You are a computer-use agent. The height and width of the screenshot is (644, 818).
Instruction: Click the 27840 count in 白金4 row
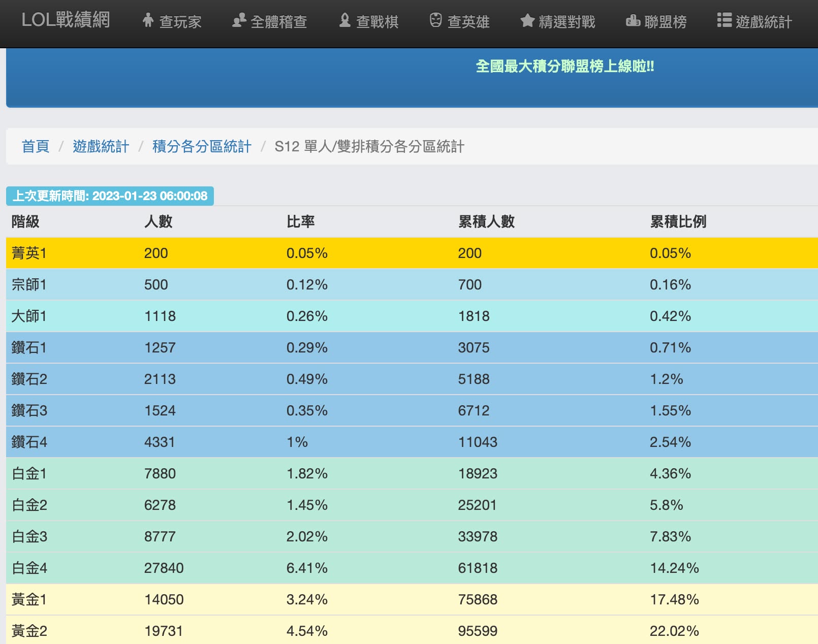point(164,568)
